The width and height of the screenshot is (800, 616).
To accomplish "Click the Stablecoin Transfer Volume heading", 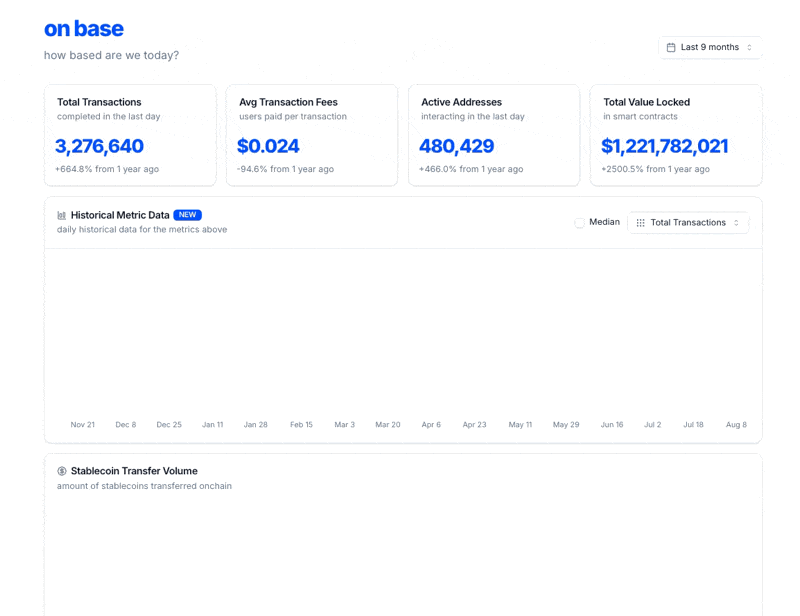I will click(x=134, y=471).
